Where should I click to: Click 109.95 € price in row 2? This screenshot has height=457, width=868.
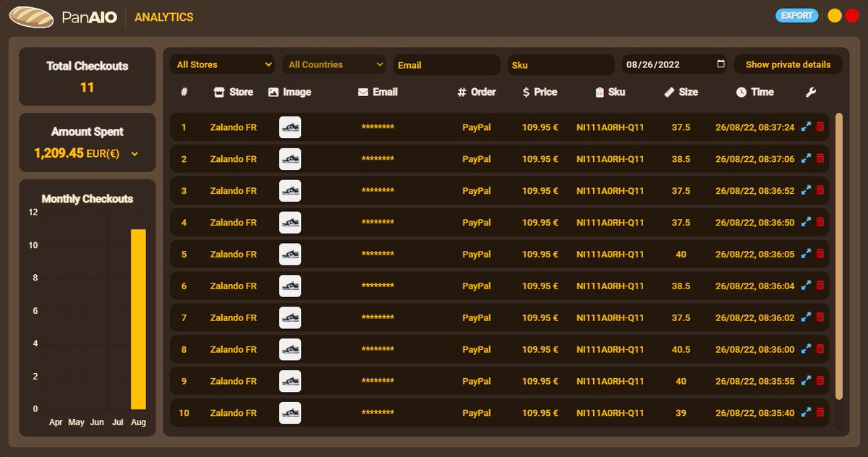540,159
